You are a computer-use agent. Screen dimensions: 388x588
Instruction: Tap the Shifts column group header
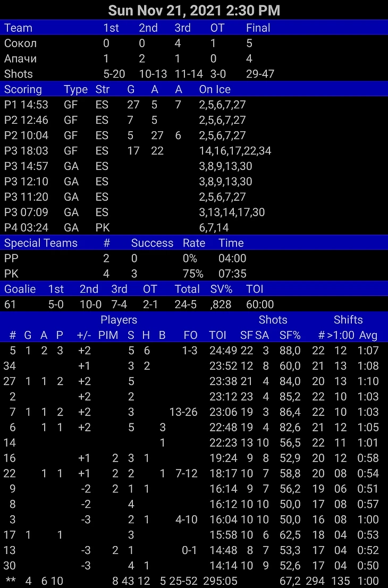coord(348,320)
